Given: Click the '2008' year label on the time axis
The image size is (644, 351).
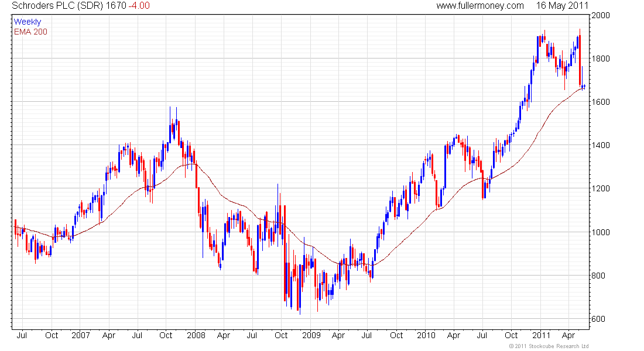Looking at the screenshot, I should (x=196, y=335).
